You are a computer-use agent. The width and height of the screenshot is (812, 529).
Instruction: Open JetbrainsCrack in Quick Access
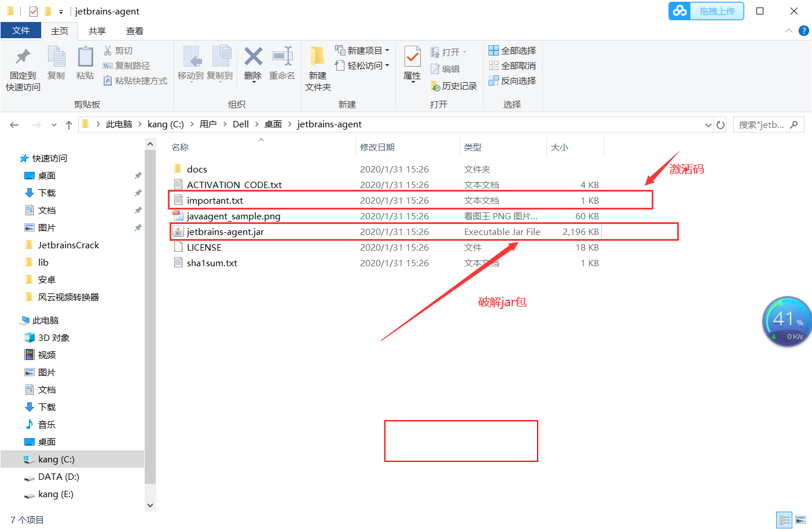(x=68, y=245)
